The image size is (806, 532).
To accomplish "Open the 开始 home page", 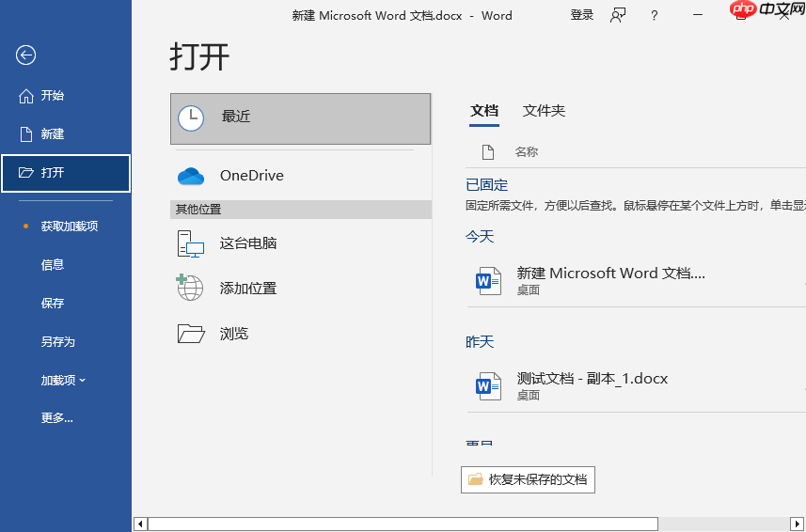I will [x=66, y=96].
